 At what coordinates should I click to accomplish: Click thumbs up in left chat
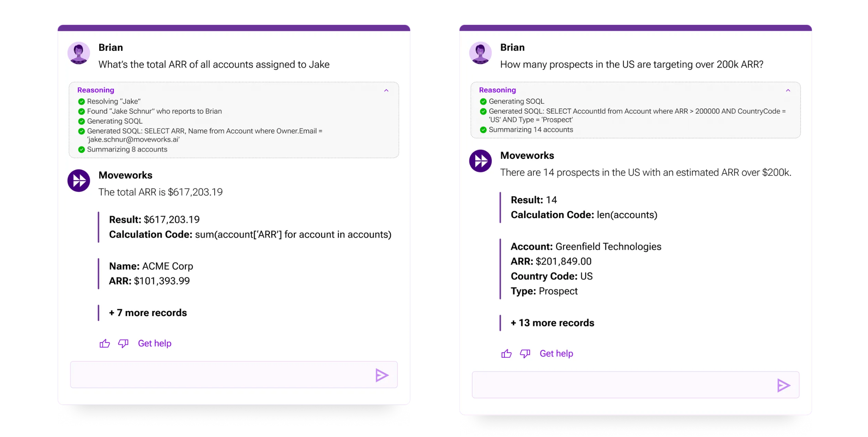tap(104, 343)
